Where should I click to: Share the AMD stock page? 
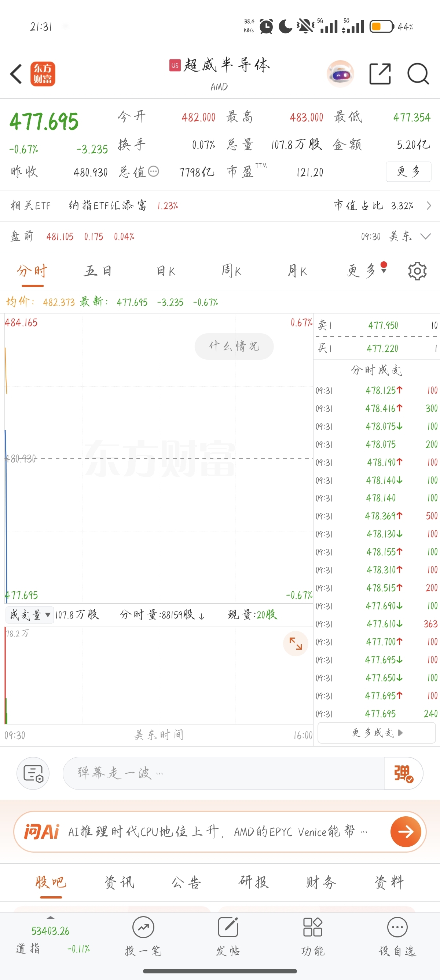(x=380, y=74)
